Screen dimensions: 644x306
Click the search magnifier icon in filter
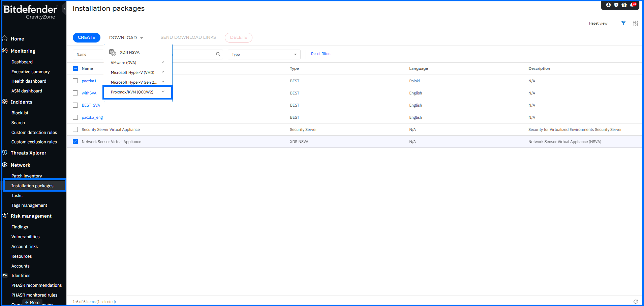[x=218, y=54]
